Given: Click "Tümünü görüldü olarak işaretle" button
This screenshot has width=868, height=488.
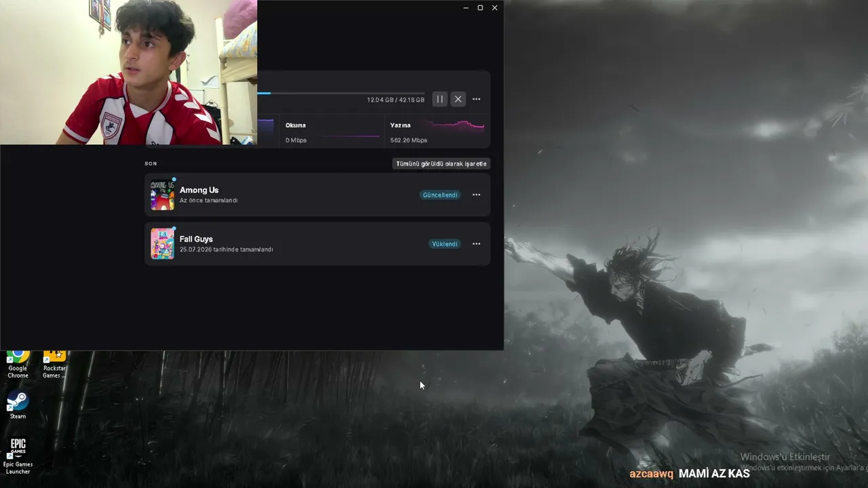Looking at the screenshot, I should pos(441,163).
